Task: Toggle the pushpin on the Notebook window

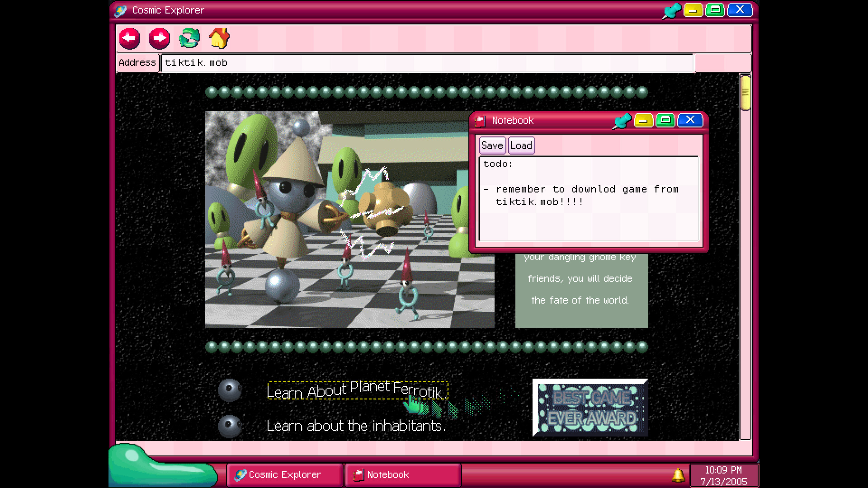Action: pyautogui.click(x=623, y=120)
